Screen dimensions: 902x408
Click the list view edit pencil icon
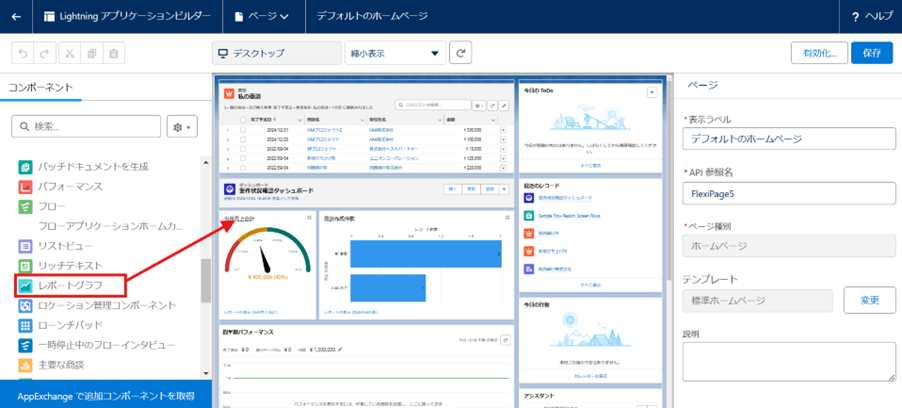(504, 105)
